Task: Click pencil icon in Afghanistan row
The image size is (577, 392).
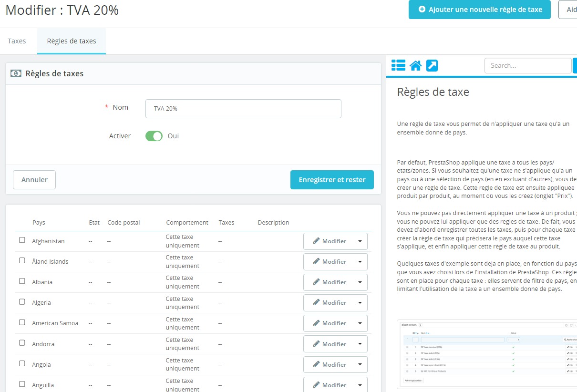Action: (x=317, y=241)
